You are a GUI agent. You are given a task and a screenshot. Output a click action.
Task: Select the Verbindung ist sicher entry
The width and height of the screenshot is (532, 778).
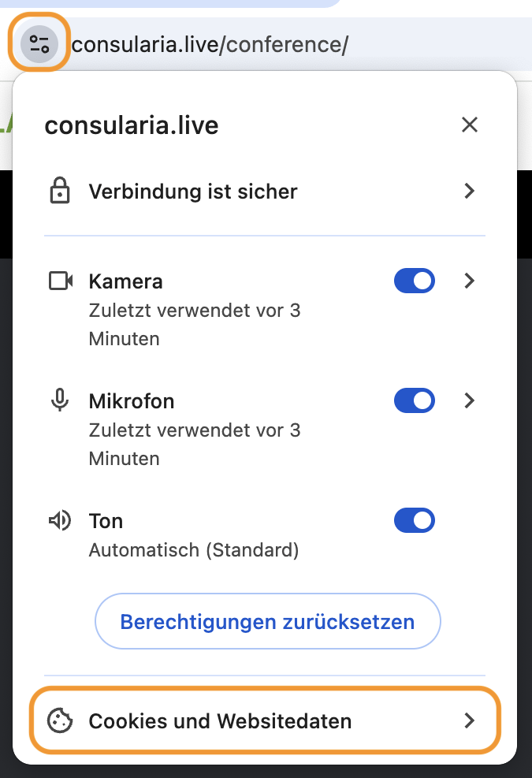point(265,191)
